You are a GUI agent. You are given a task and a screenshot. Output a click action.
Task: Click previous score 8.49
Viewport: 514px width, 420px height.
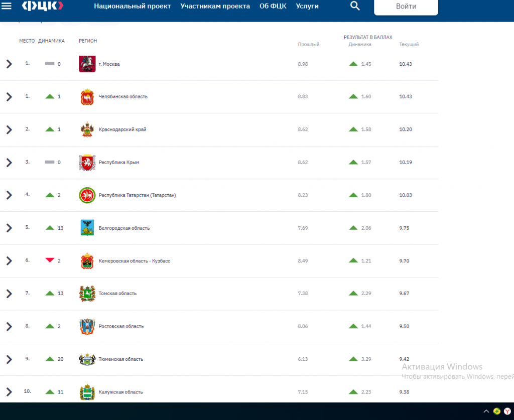[303, 261]
